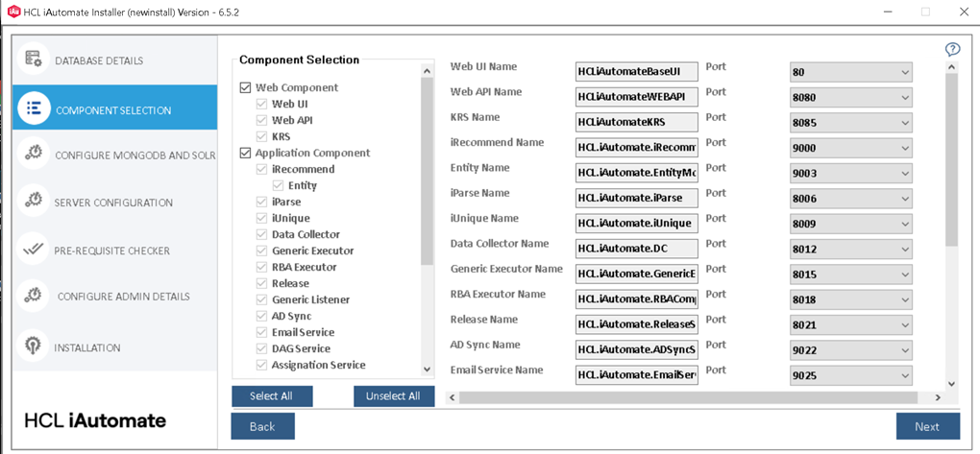Open the Pre-Requisite Checker step
The height and width of the screenshot is (454, 980).
click(x=111, y=251)
